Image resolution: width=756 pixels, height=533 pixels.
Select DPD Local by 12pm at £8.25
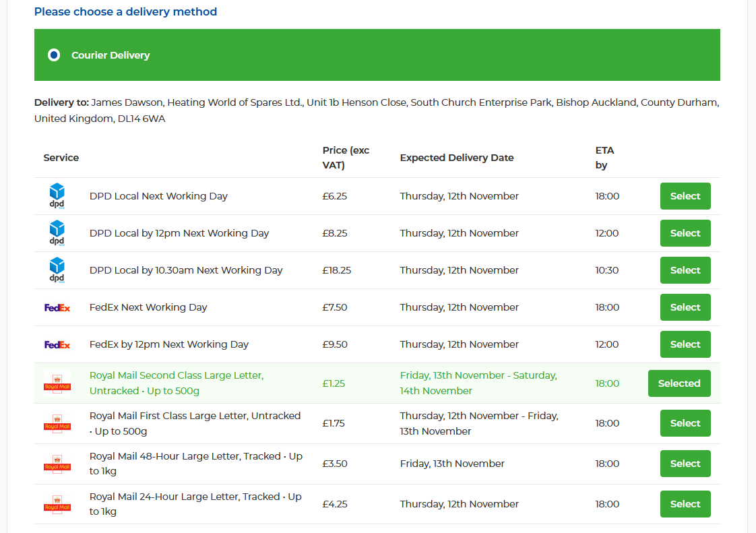click(685, 233)
